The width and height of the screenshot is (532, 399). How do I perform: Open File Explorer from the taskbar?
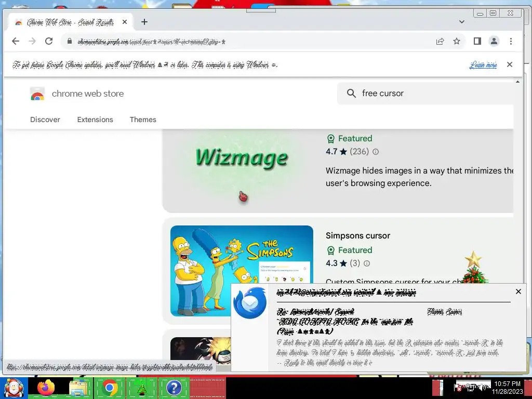[x=78, y=388]
